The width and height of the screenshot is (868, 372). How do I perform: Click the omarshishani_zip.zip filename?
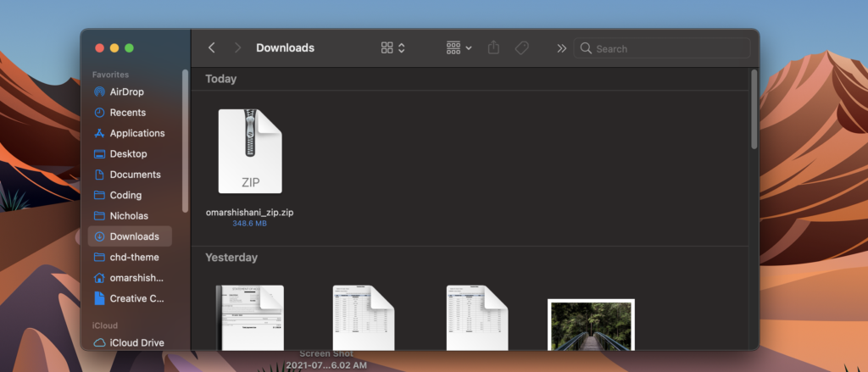(x=250, y=213)
